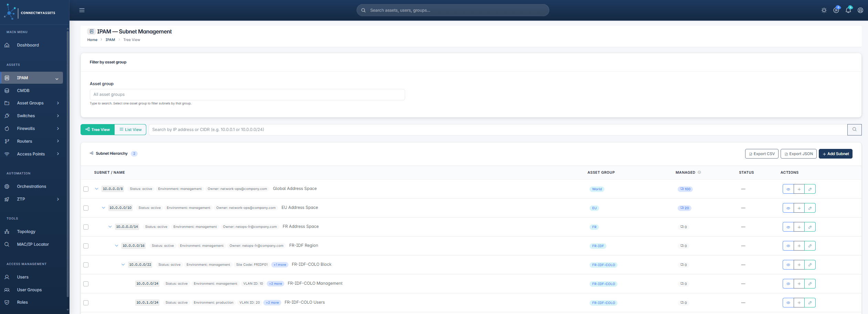Click the World asset group badge

597,189
